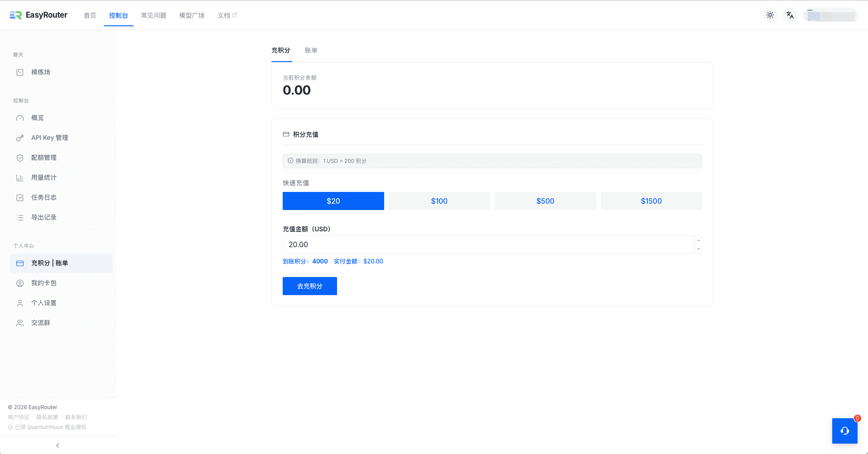This screenshot has width=868, height=454.
Task: Click the 概览 gauge icon
Action: pyautogui.click(x=20, y=118)
